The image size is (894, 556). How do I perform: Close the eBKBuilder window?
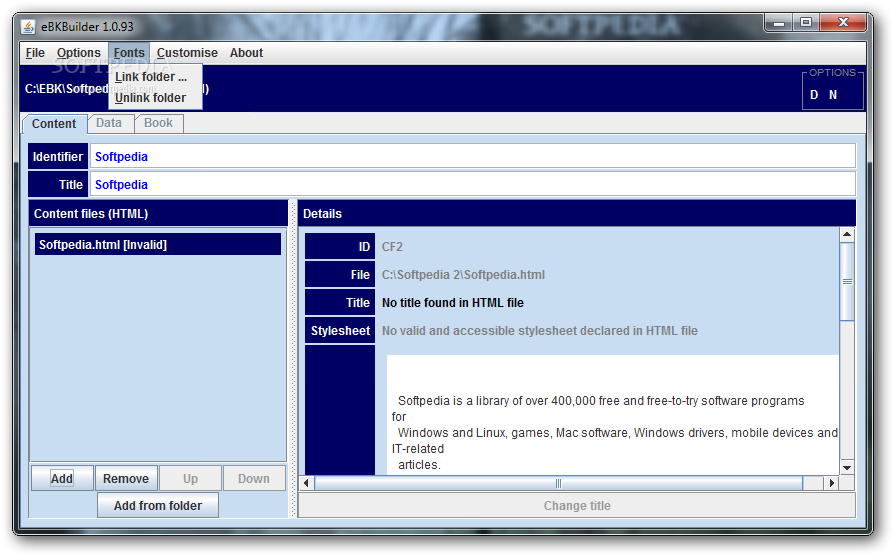(844, 23)
